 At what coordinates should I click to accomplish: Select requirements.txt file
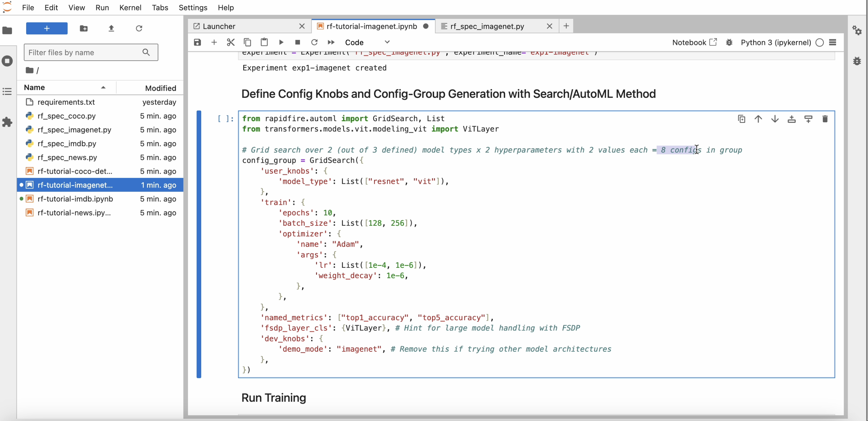point(100,102)
